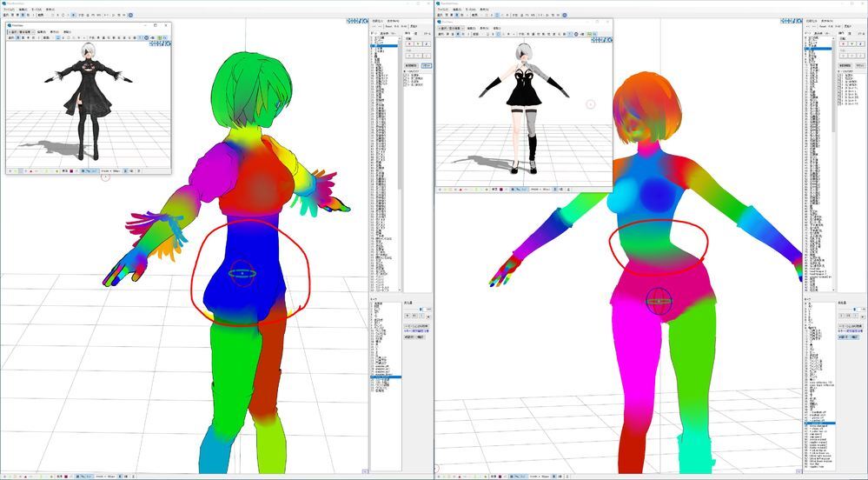The width and height of the screenshot is (868, 480).
Task: Click the right PmxView title bar app icon
Action: pos(439,21)
